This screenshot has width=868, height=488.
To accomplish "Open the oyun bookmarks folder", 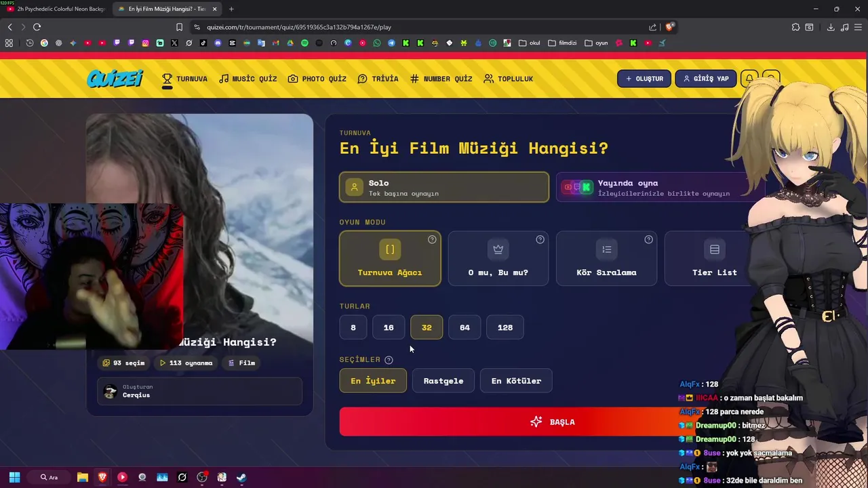I will 596,43.
